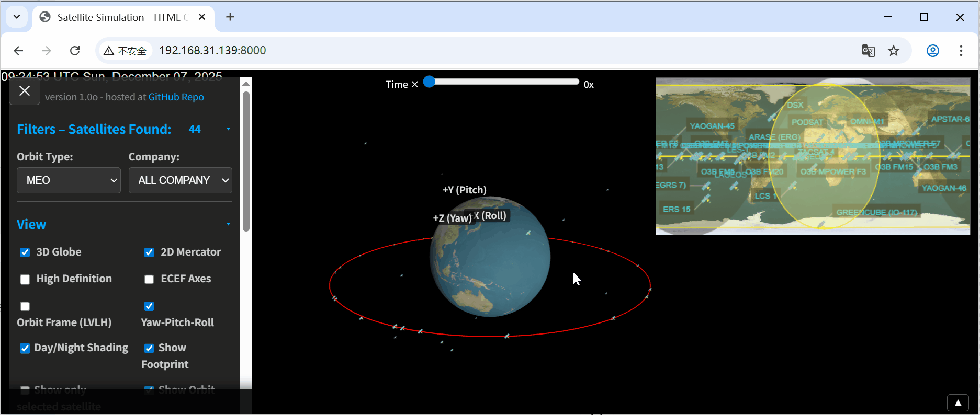Open the browser profile icon
Viewport: 980px width, 415px height.
(933, 51)
